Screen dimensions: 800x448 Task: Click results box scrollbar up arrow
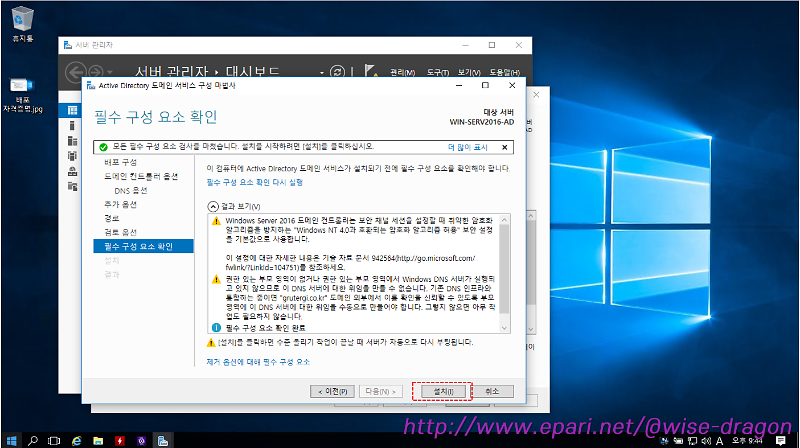tap(505, 220)
